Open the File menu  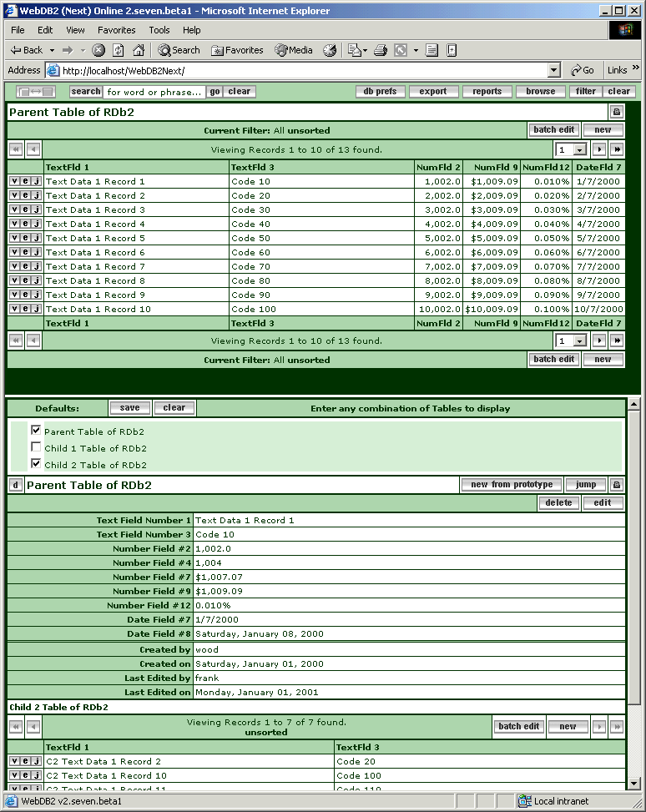point(18,30)
